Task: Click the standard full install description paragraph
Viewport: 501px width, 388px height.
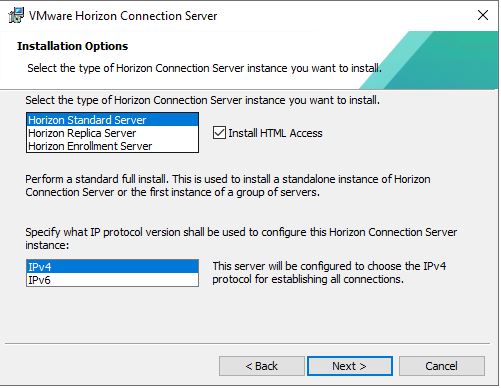Action: [x=228, y=186]
